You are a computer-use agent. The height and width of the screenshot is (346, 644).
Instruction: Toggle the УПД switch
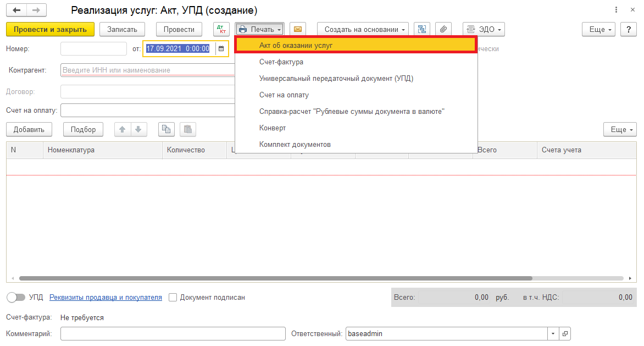(x=16, y=297)
